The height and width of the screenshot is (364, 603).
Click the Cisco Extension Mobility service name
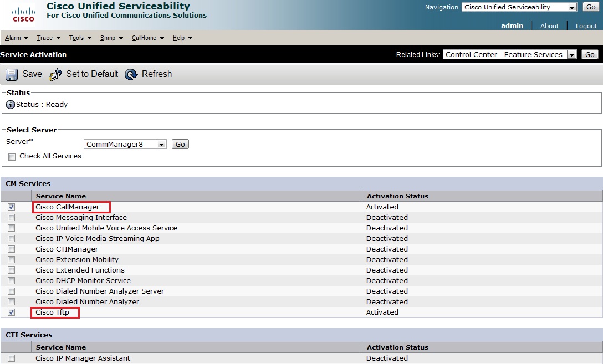click(x=77, y=259)
